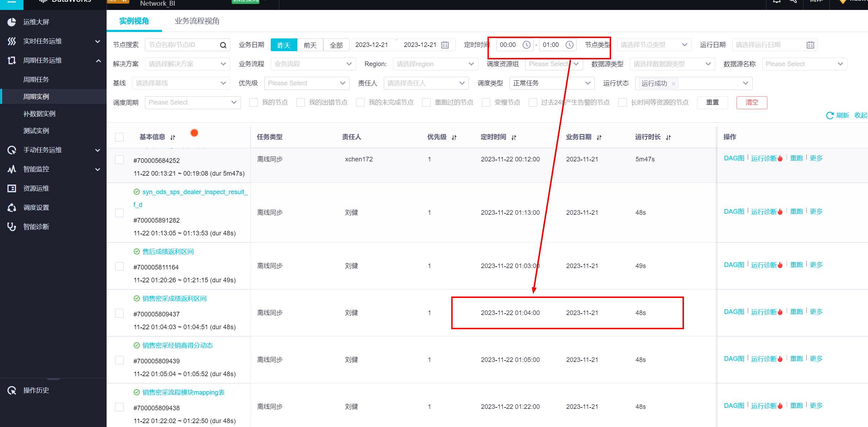Click the 智能诊断 stethoscope icon
Viewport: 868px width, 427px height.
click(x=12, y=227)
